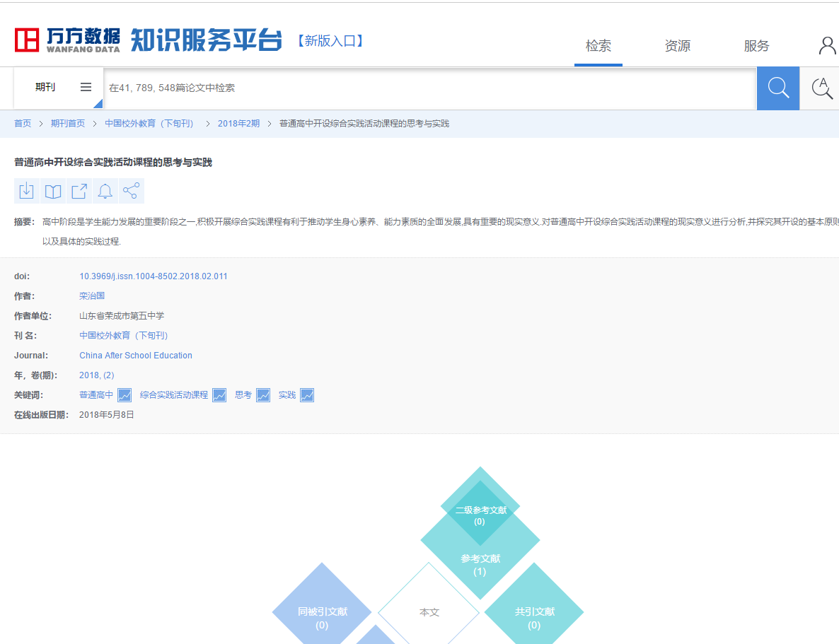Image resolution: width=839 pixels, height=644 pixels.
Task: Open trend chart for 思考 keyword
Action: click(263, 395)
